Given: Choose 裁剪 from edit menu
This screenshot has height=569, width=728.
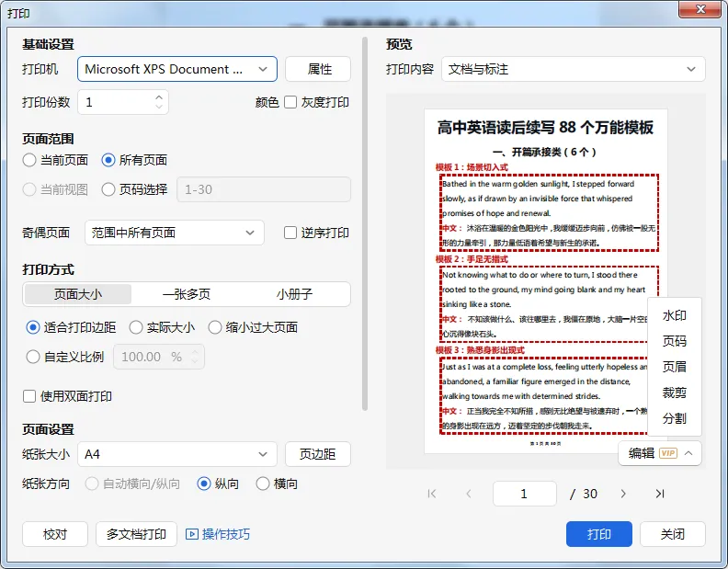Looking at the screenshot, I should (x=674, y=393).
